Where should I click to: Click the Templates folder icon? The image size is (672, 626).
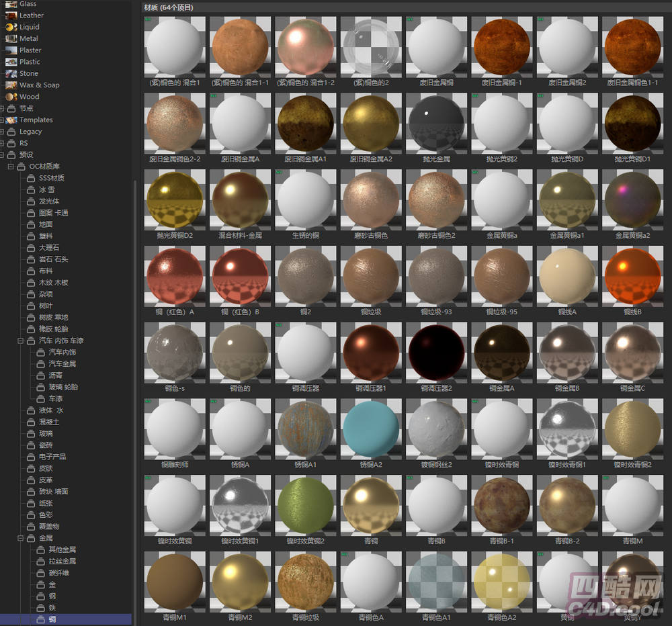click(11, 120)
